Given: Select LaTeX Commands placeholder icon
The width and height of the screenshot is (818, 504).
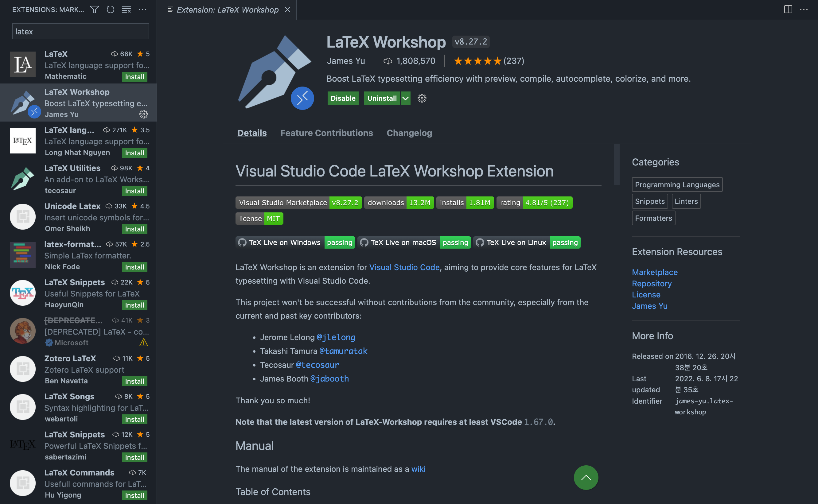Looking at the screenshot, I should pyautogui.click(x=23, y=483).
